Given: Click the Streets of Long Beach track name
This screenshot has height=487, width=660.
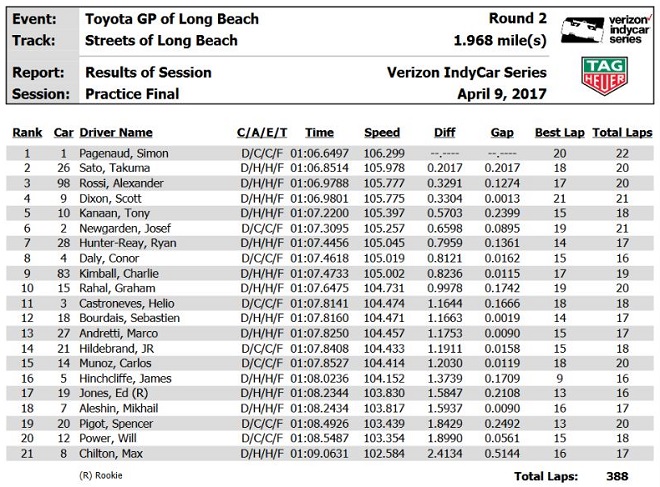Looking at the screenshot, I should pyautogui.click(x=161, y=41).
